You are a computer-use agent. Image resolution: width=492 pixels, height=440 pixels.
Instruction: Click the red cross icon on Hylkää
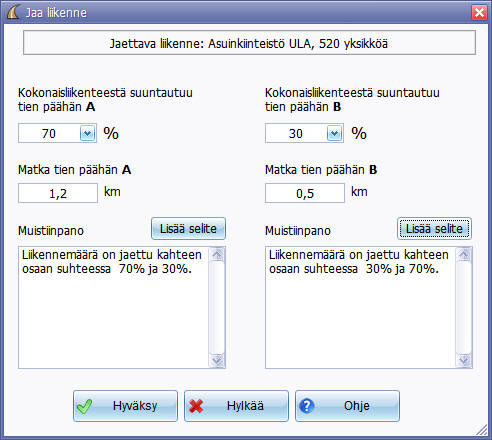(196, 406)
